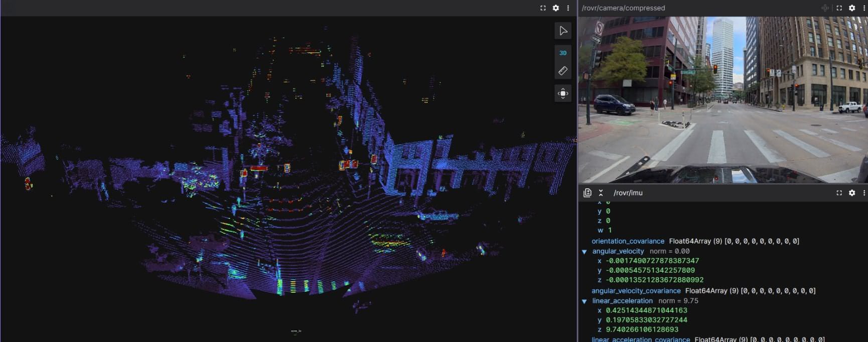Open settings gear of the camera panel
The image size is (868, 342).
coord(851,8)
